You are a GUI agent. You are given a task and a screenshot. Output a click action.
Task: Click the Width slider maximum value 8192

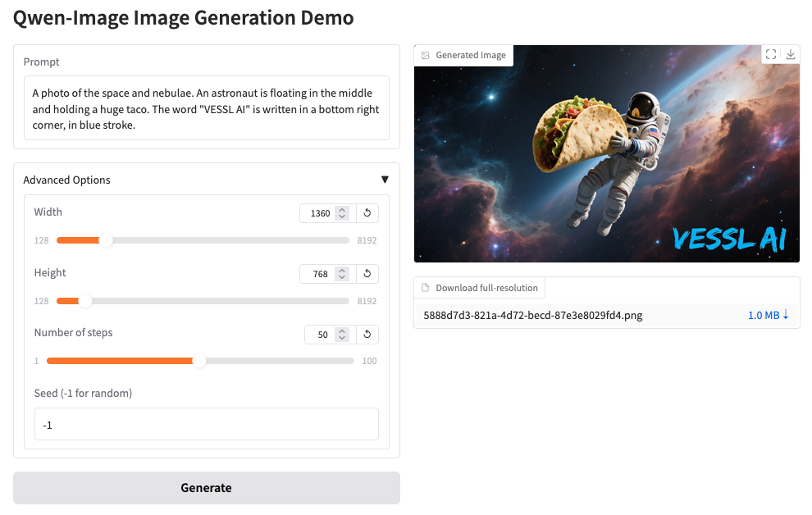click(x=367, y=240)
